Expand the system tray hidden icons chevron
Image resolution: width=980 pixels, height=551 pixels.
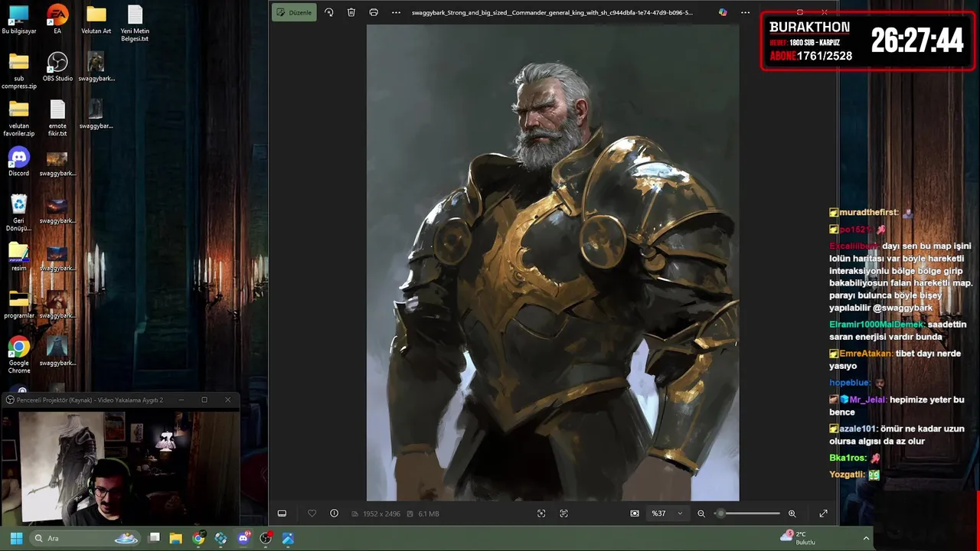click(x=866, y=538)
